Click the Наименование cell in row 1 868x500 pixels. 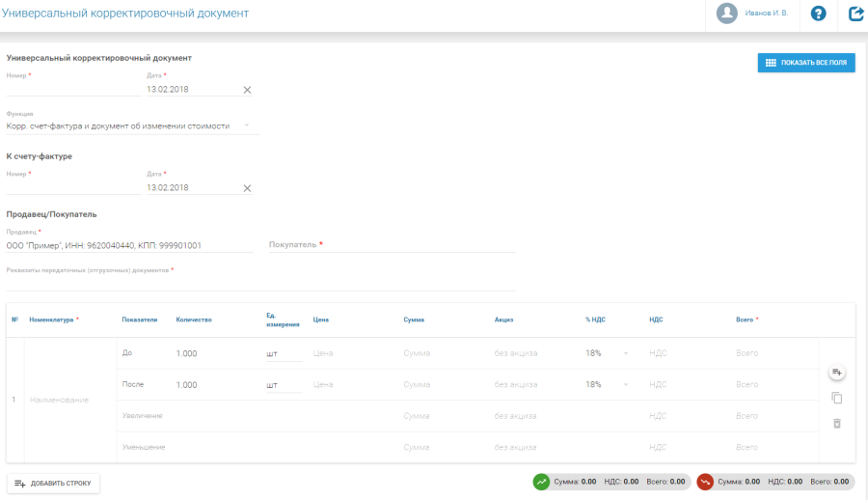[x=63, y=400]
